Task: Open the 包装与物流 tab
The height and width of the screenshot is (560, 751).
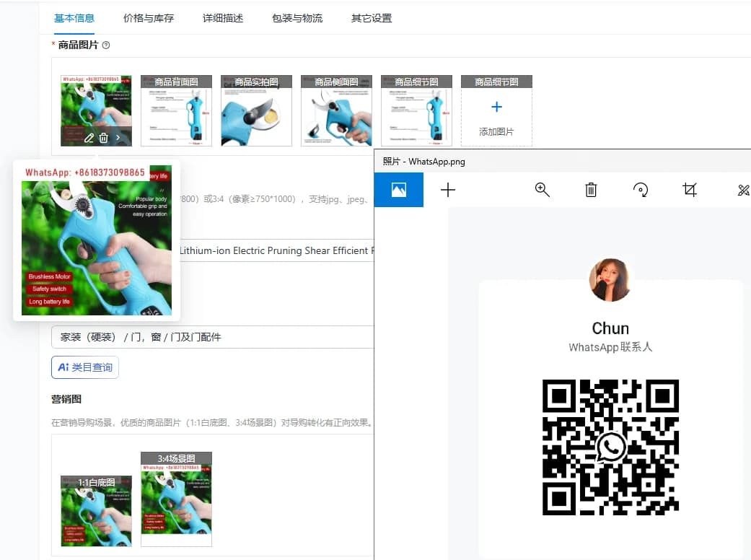Action: click(297, 18)
